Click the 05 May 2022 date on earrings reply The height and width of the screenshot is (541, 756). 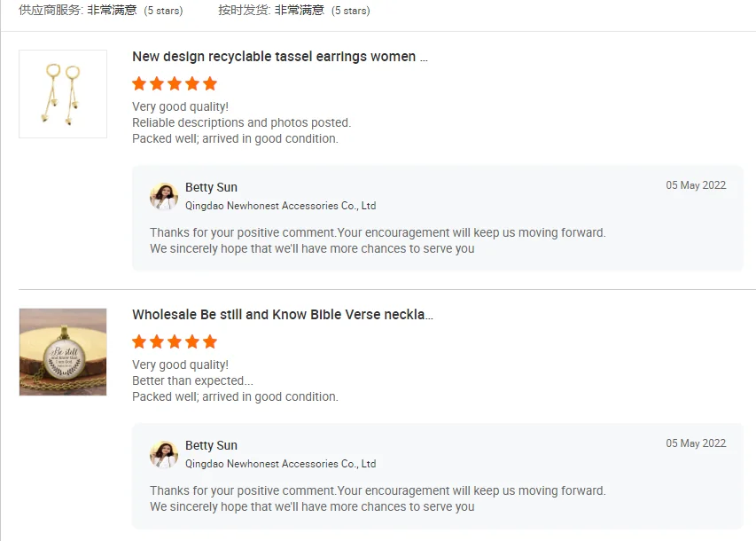(x=696, y=185)
